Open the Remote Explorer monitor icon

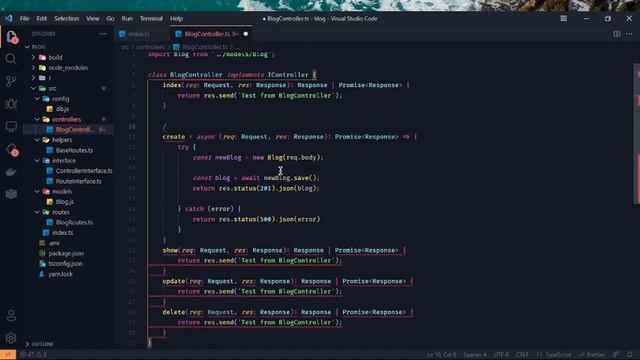pos(11,126)
